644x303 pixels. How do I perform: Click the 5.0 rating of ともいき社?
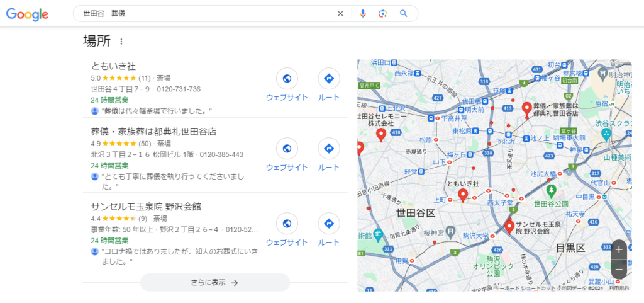[x=96, y=77]
